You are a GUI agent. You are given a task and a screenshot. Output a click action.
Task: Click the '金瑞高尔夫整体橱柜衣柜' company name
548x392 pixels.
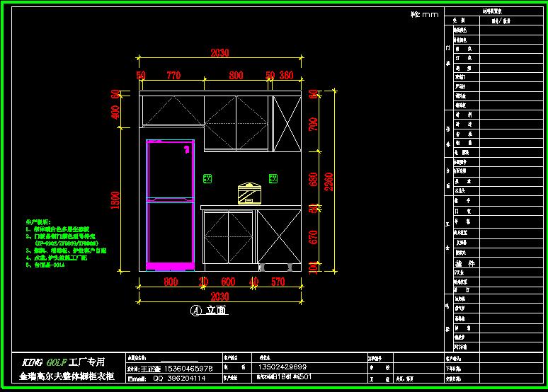pyautogui.click(x=67, y=376)
